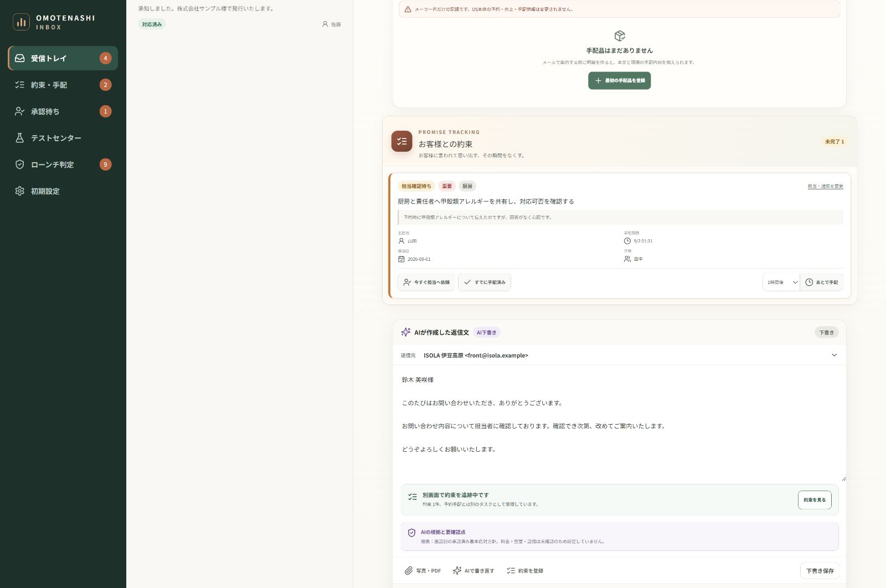The image size is (886, 588).
Task: Click the 対応済み status tag
Action: tap(152, 24)
